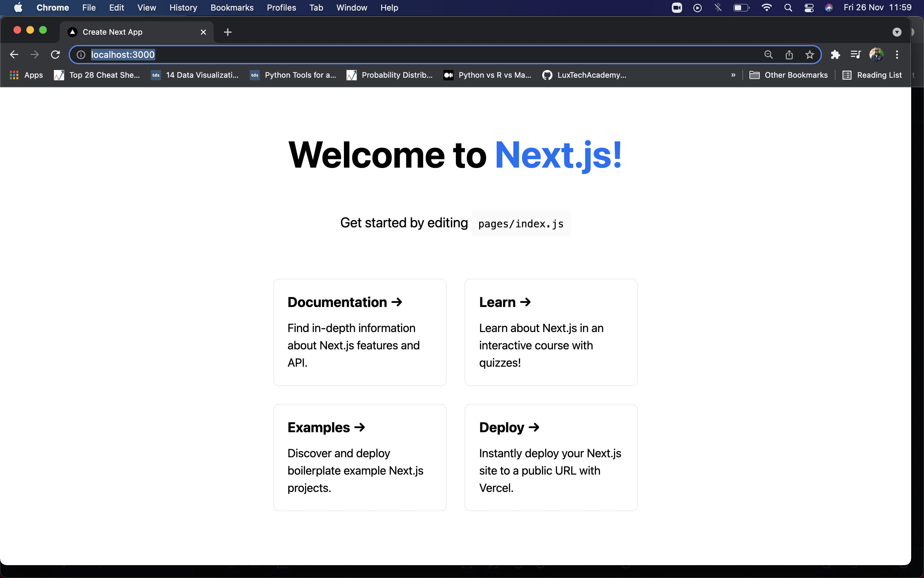Reload the localhost page

click(56, 55)
